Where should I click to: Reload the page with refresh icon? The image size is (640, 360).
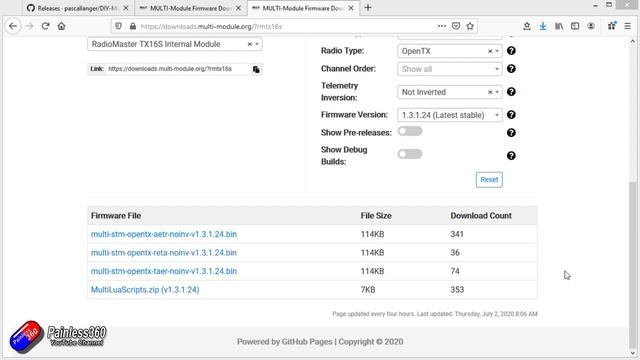[x=45, y=26]
